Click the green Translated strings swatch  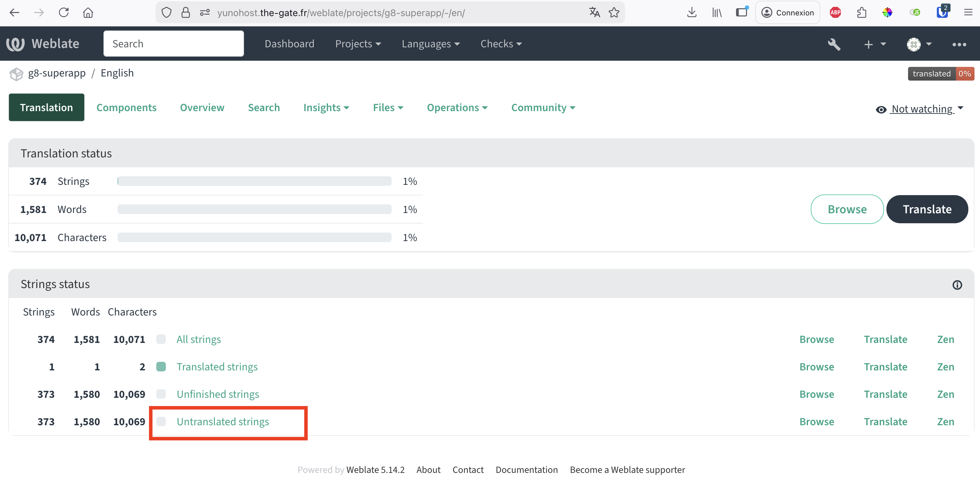tap(161, 367)
